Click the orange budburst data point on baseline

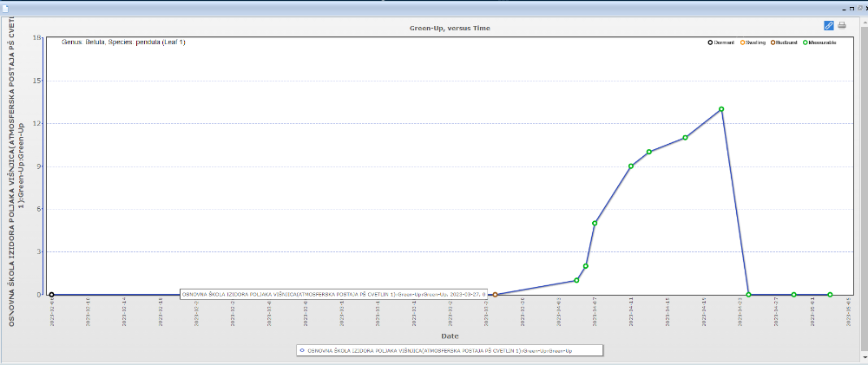click(495, 295)
